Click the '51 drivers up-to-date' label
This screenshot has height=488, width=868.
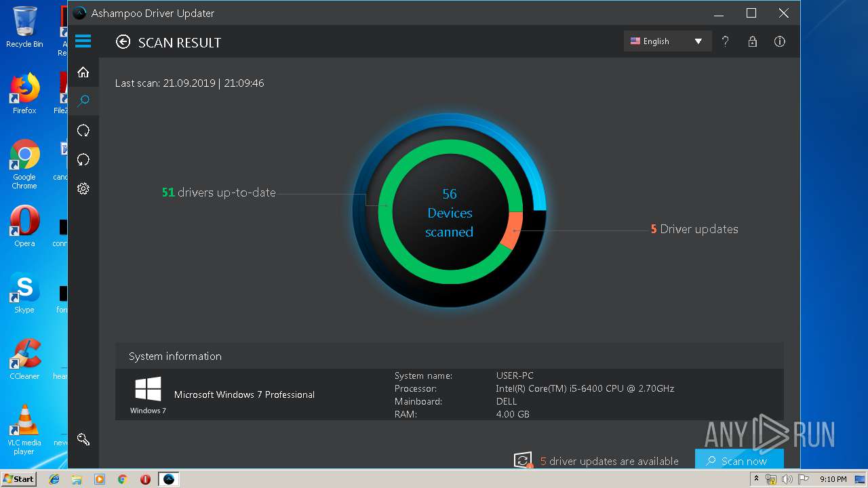coord(219,192)
